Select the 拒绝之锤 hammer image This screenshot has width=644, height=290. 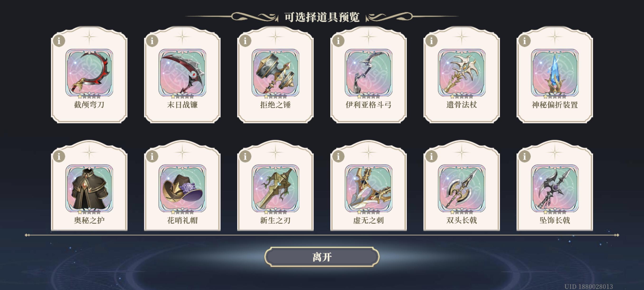(x=275, y=73)
